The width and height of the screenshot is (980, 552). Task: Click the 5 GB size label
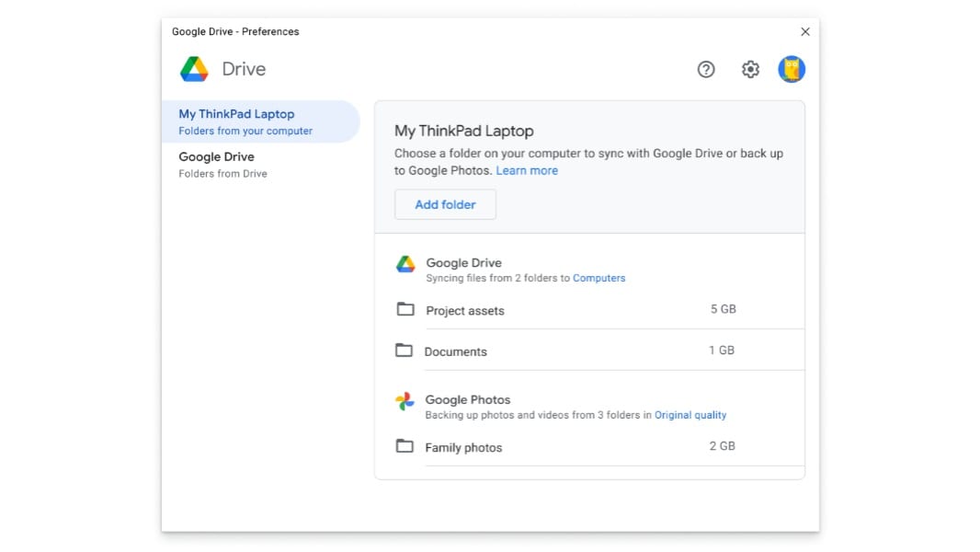pyautogui.click(x=723, y=309)
